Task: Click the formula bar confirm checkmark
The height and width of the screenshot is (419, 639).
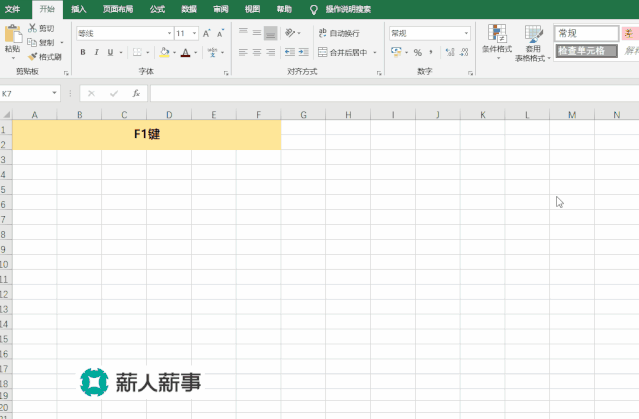Action: (x=114, y=93)
